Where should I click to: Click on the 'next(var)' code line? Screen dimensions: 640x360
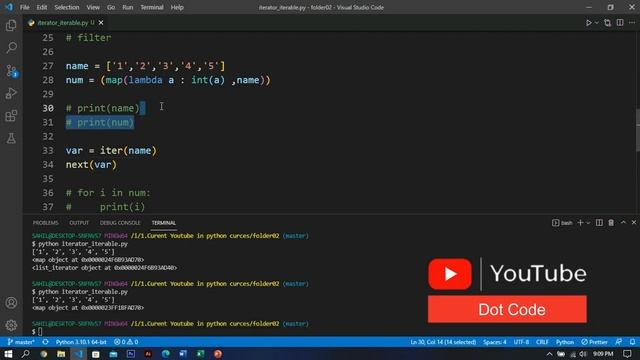91,165
